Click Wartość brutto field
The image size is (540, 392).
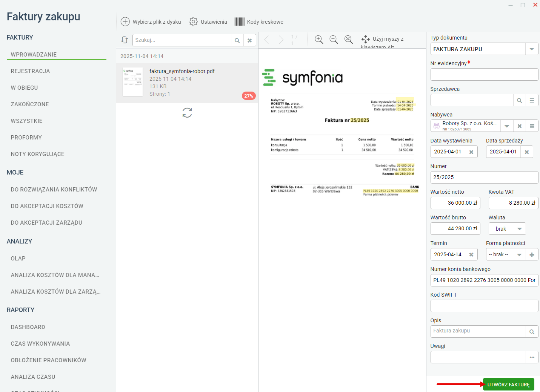pyautogui.click(x=455, y=229)
